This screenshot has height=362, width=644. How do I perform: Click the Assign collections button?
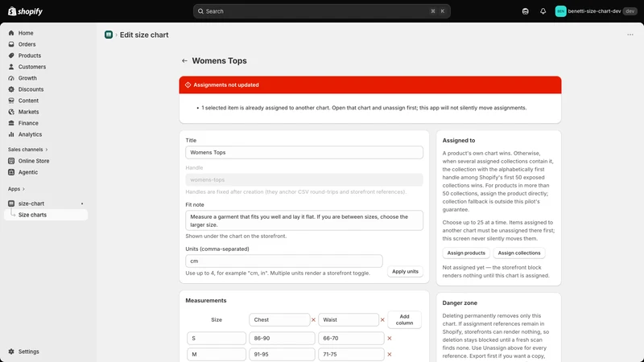pyautogui.click(x=519, y=253)
